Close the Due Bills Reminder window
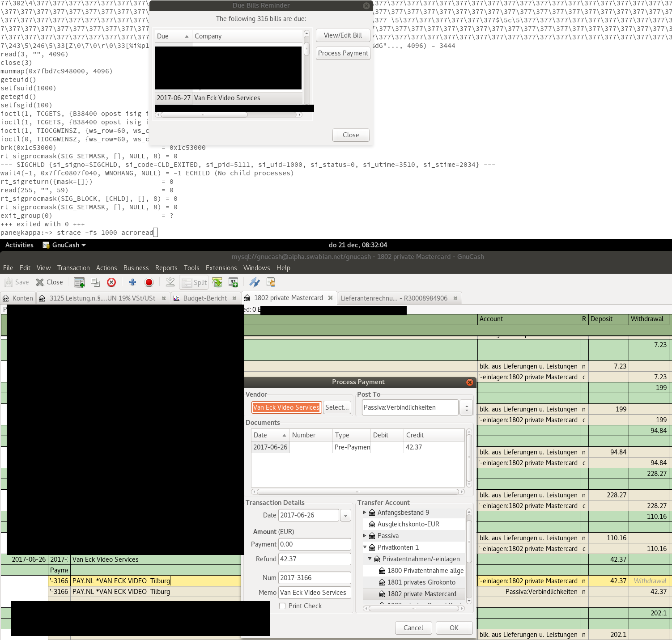The image size is (672, 640). click(x=366, y=5)
